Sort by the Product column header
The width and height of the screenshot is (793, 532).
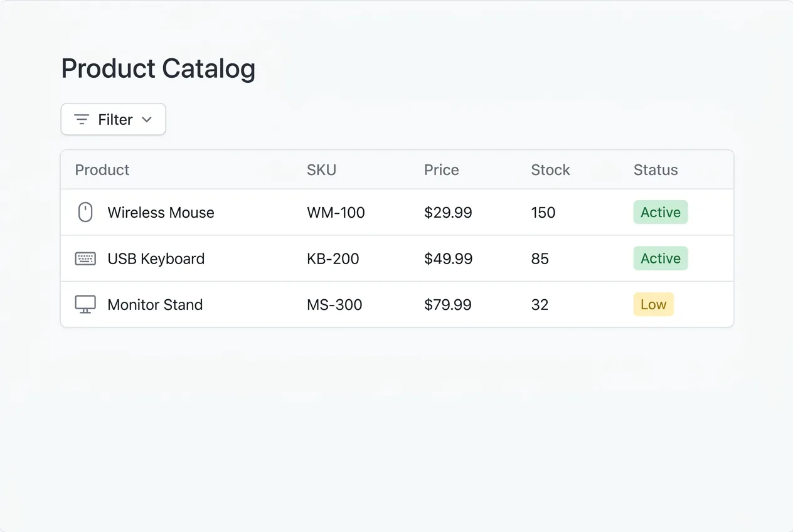coord(102,169)
